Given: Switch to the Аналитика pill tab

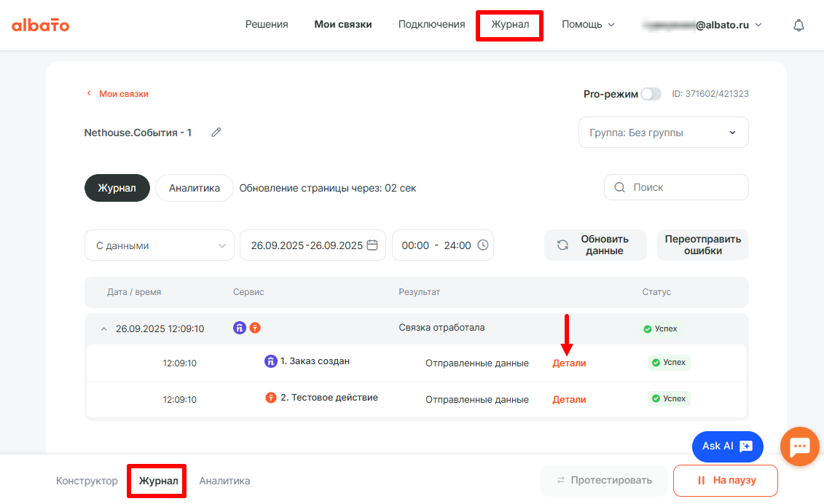Looking at the screenshot, I should [x=195, y=188].
